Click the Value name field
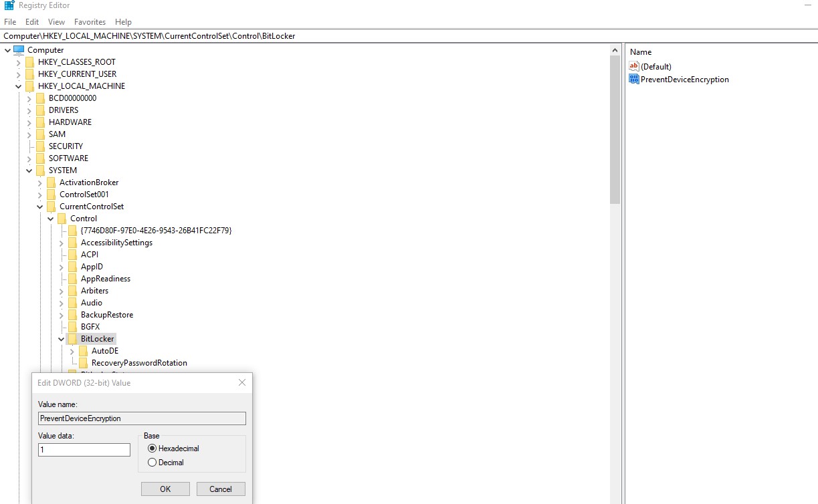The width and height of the screenshot is (818, 504). pos(142,418)
